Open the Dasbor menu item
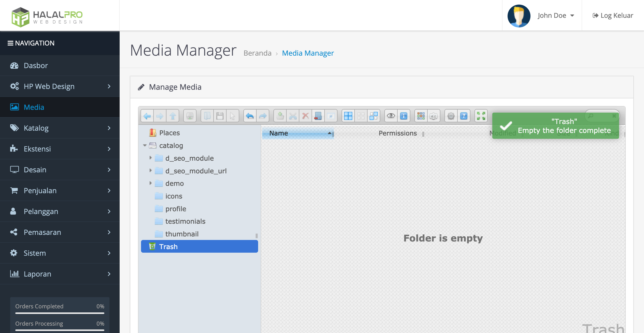 (x=60, y=66)
